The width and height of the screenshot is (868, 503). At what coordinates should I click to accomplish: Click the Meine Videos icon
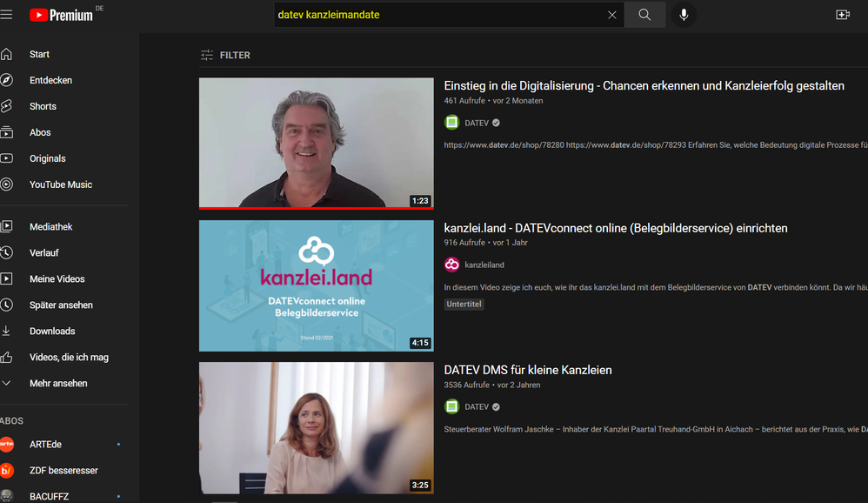pyautogui.click(x=7, y=278)
